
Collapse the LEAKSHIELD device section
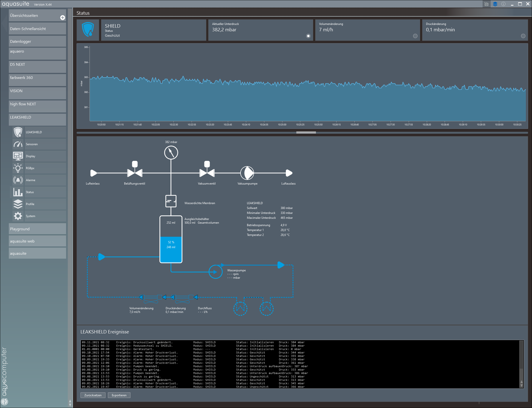[x=37, y=120]
